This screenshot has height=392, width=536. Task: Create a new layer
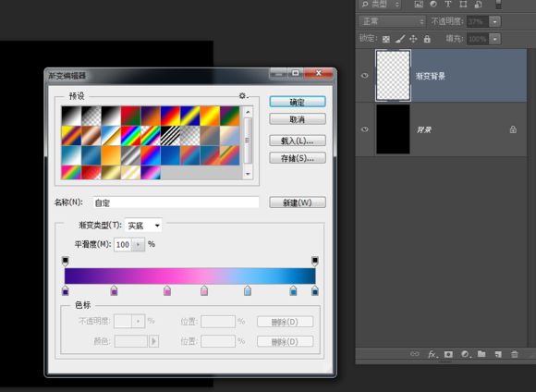(498, 354)
